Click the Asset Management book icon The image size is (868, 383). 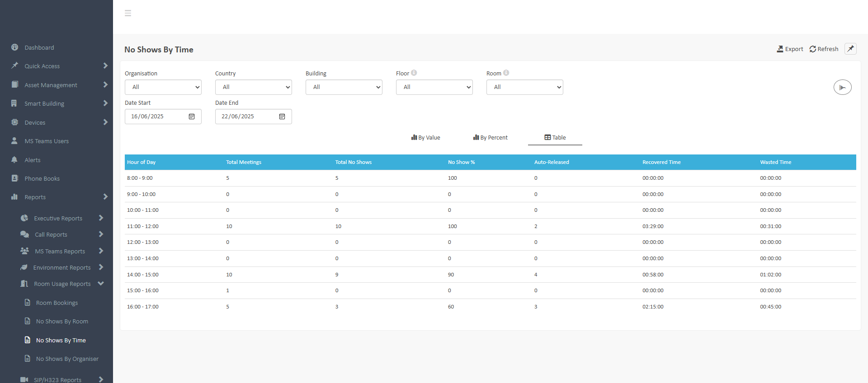point(15,84)
